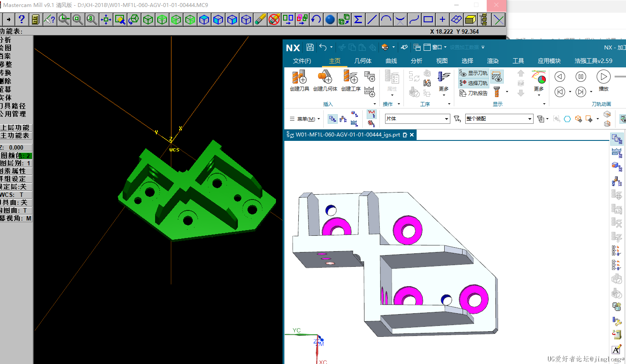Image resolution: width=626 pixels, height=364 pixels.
Task: Click Mastercam 刀具路径 menu entry
Action: [x=13, y=106]
